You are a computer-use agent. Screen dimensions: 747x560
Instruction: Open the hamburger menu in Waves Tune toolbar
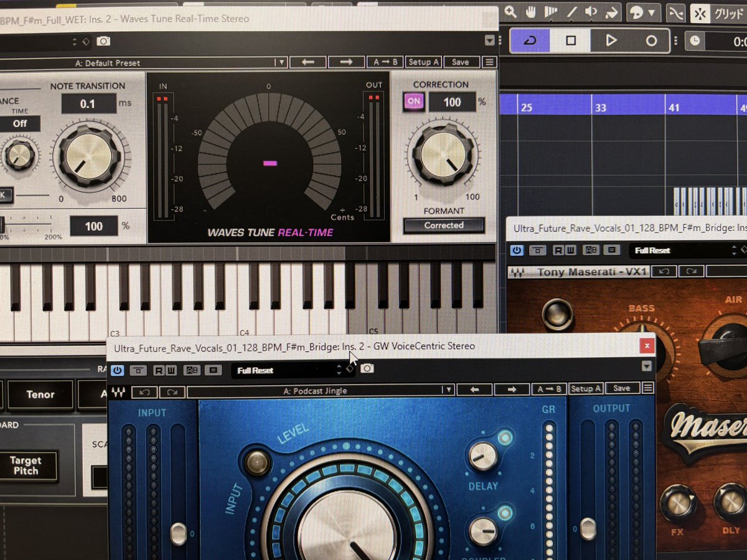[x=489, y=62]
